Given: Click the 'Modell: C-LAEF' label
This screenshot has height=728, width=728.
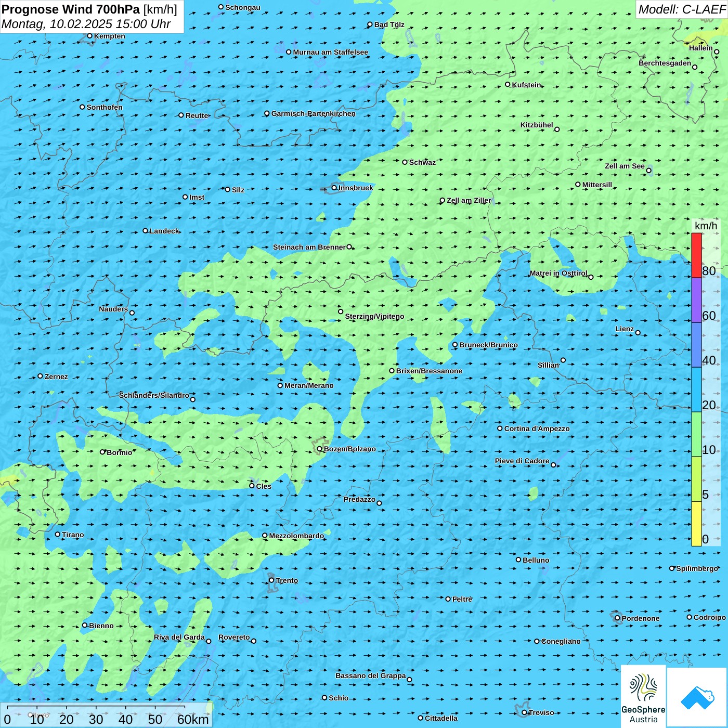Looking at the screenshot, I should pos(682,9).
